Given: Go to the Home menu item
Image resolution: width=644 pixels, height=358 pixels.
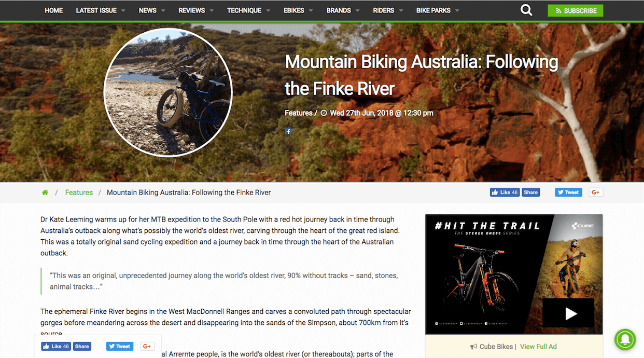Looking at the screenshot, I should 53,10.
